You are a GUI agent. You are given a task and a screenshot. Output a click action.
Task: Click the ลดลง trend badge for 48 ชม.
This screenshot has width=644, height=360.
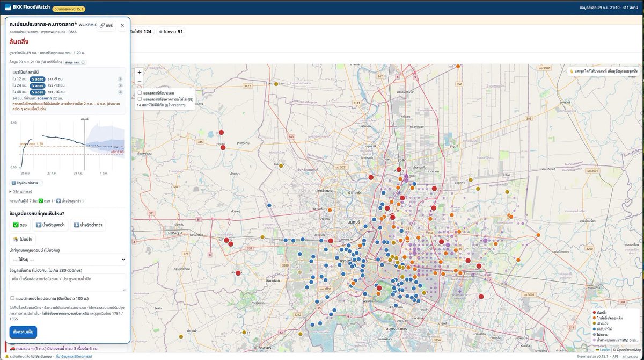pos(36,92)
